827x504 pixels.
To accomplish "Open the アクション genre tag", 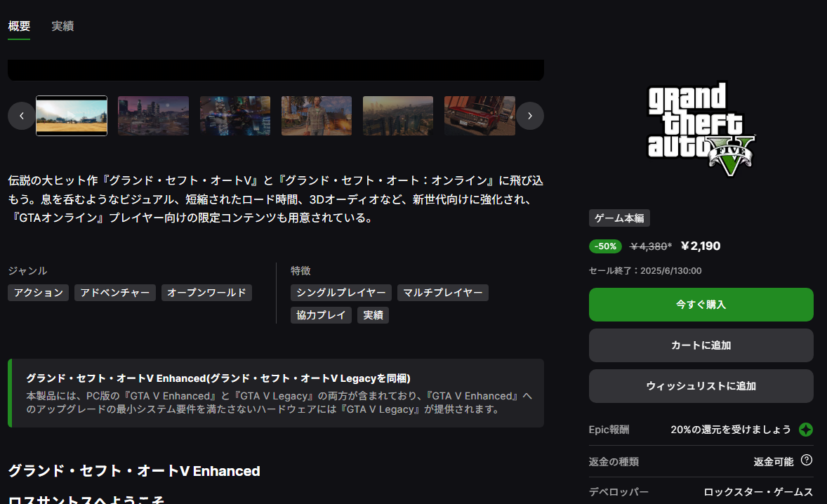I will pos(39,293).
